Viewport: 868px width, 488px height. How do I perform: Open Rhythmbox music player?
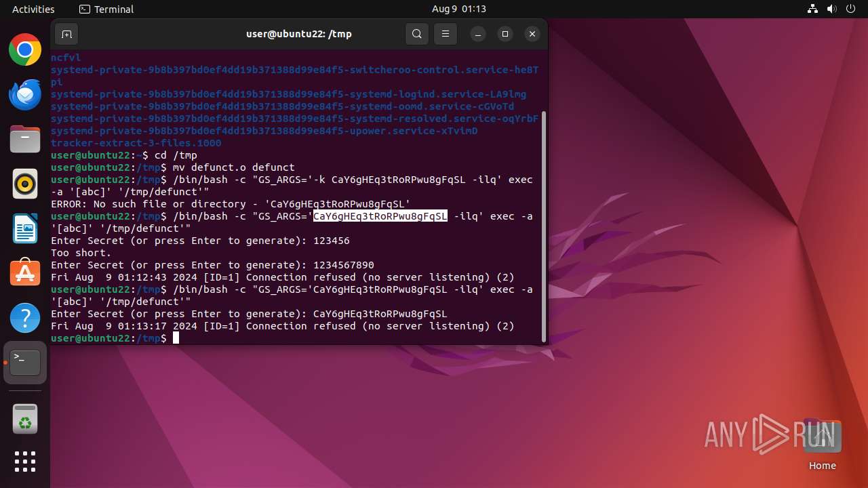(x=25, y=184)
